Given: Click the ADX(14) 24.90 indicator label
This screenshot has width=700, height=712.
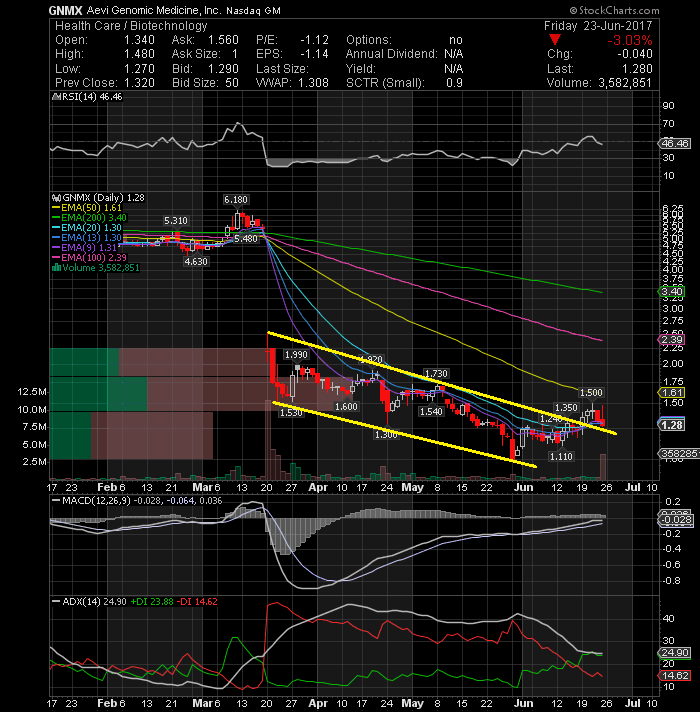Looking at the screenshot, I should [94, 602].
